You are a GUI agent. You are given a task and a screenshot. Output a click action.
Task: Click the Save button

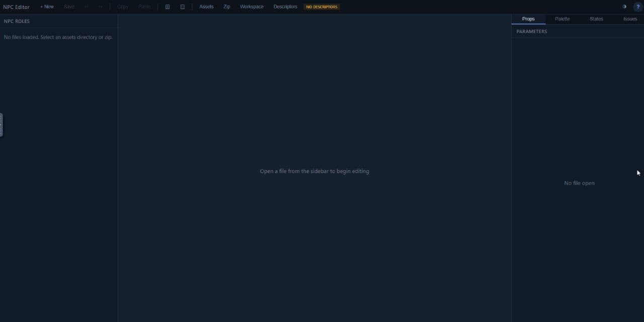point(69,7)
